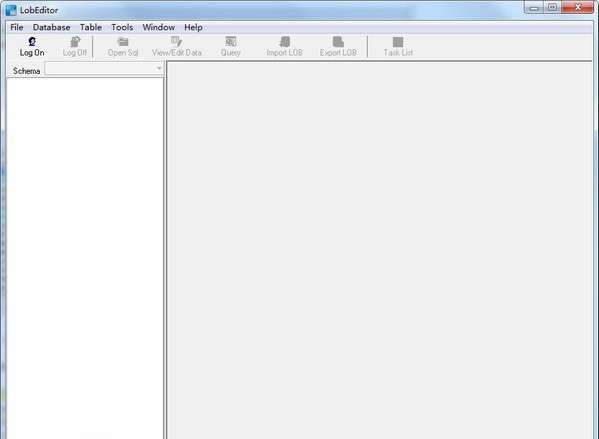Viewport: 599px width, 439px height.
Task: Click the empty schema tree panel
Action: [x=85, y=258]
